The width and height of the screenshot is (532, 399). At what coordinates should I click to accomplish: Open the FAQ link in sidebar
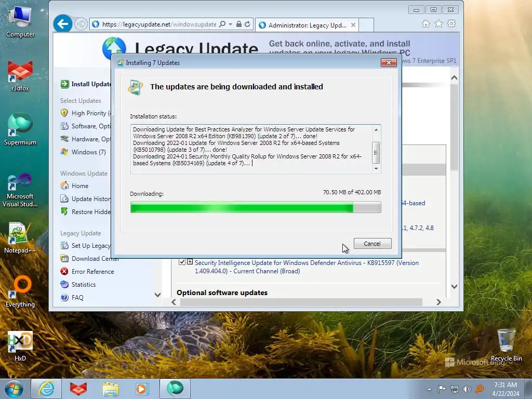click(77, 297)
